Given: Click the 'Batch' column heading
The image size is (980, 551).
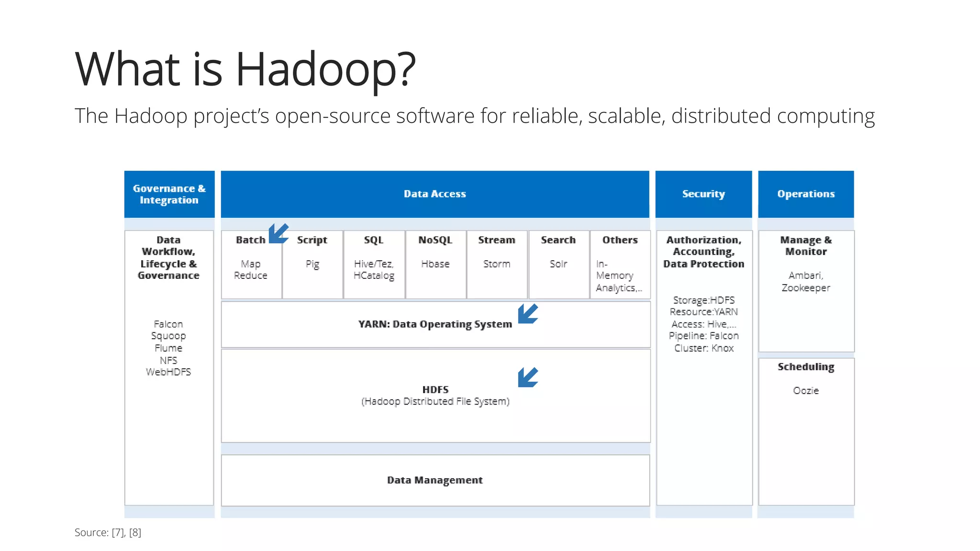Looking at the screenshot, I should click(x=250, y=240).
